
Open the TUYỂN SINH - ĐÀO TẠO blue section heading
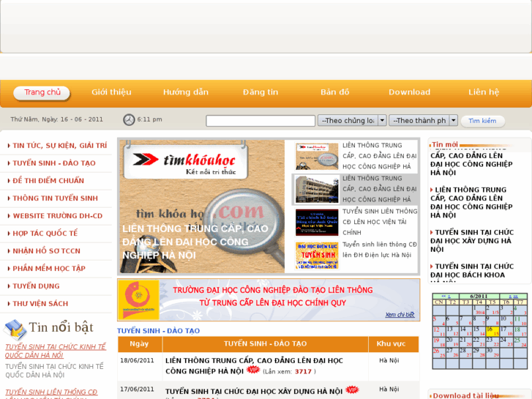159,331
